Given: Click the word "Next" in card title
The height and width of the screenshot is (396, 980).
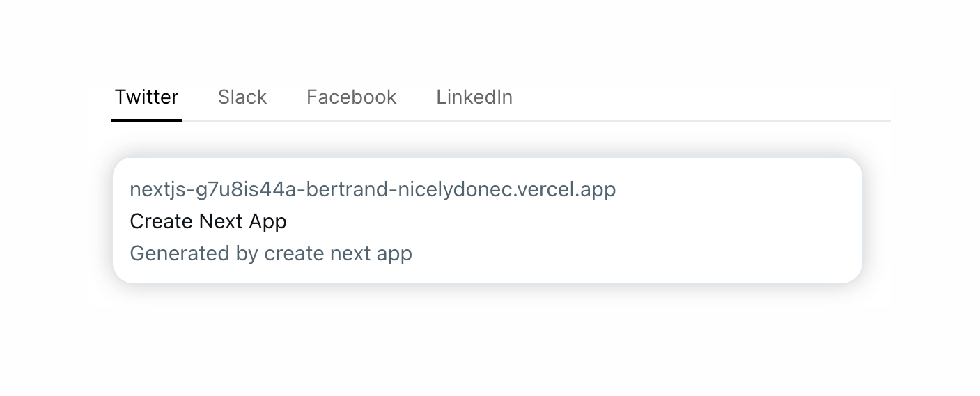Looking at the screenshot, I should 221,221.
